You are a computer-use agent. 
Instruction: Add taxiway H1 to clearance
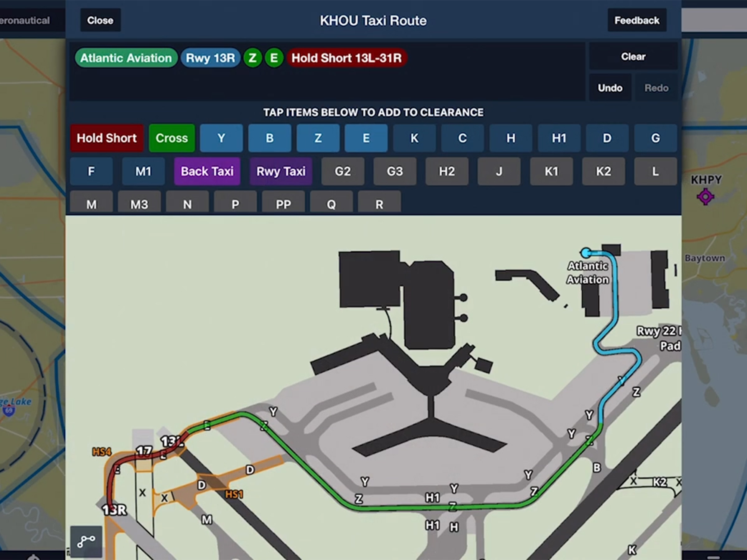coord(559,138)
